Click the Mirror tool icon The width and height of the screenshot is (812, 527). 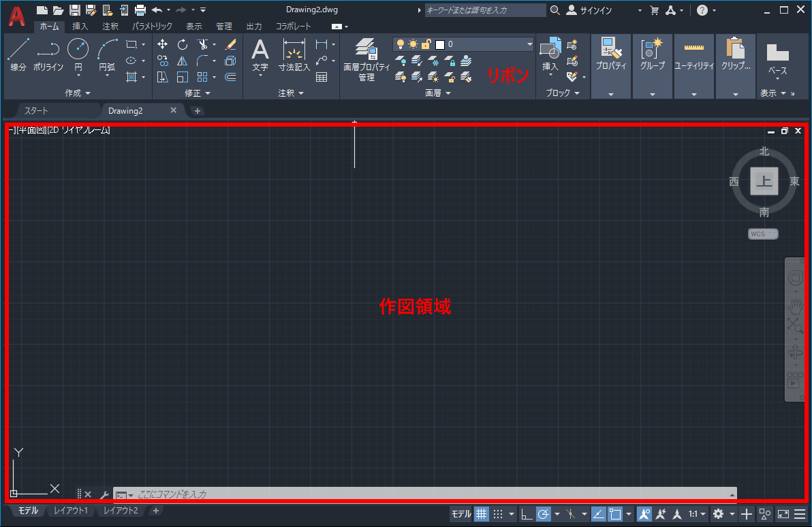pyautogui.click(x=183, y=61)
